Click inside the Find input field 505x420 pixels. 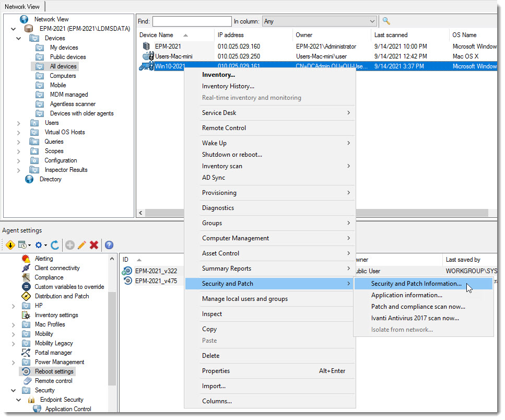pos(191,21)
